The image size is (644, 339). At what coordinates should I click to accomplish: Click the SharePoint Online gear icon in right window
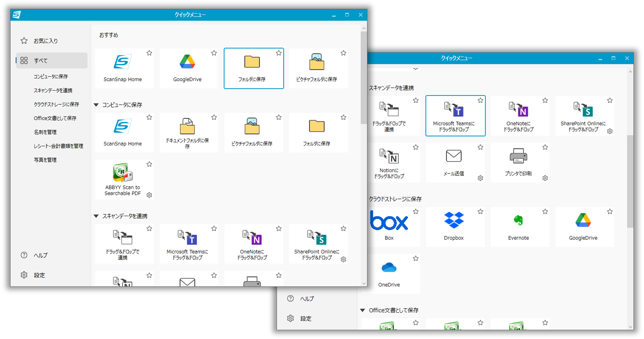point(610,131)
